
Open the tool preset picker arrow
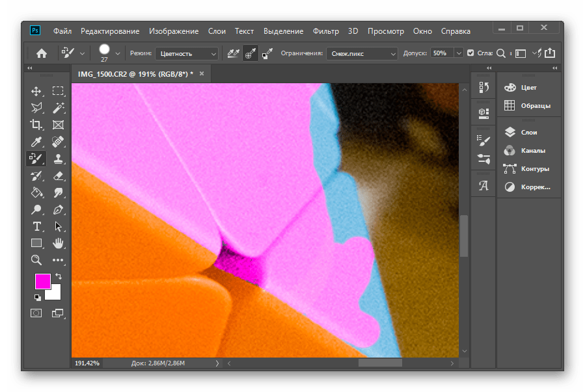tap(82, 54)
